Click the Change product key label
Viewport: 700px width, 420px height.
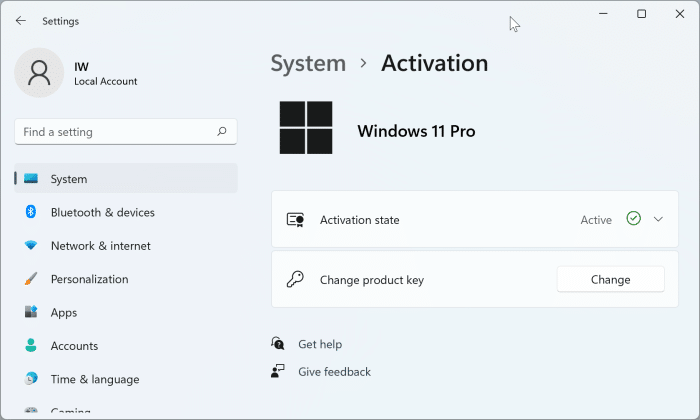tap(372, 280)
